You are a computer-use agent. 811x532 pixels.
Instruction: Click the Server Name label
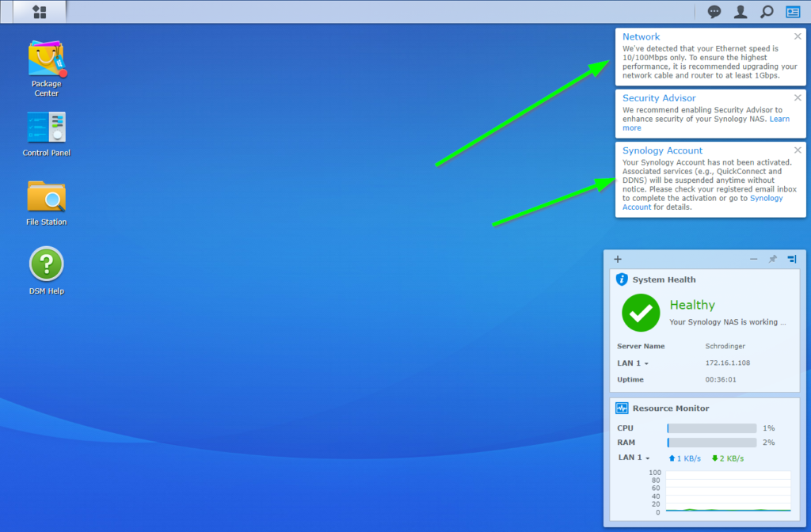click(641, 347)
